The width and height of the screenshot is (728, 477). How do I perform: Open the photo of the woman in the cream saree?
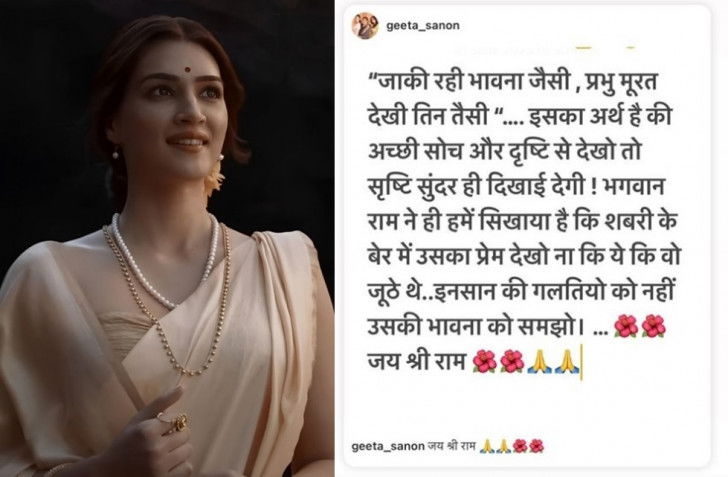point(167,238)
